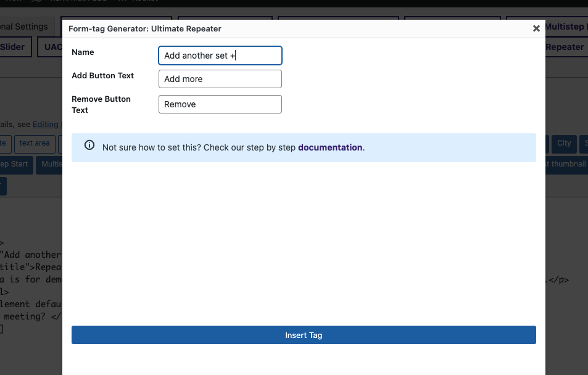The image size is (588, 375).
Task: Select the Remove Button Text field
Action: click(220, 104)
